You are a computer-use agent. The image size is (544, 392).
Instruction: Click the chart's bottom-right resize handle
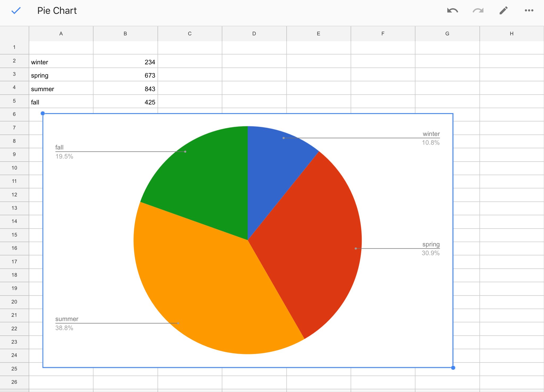(453, 368)
